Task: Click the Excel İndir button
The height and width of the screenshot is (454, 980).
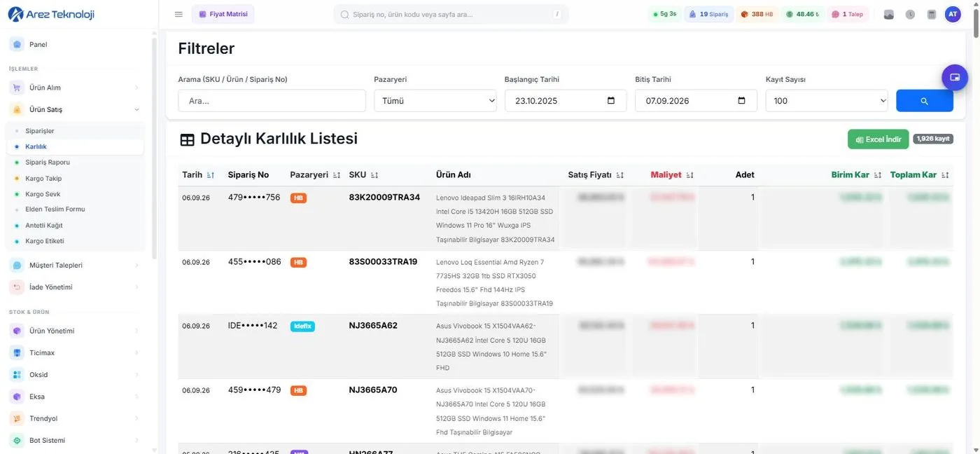Action: (x=878, y=139)
